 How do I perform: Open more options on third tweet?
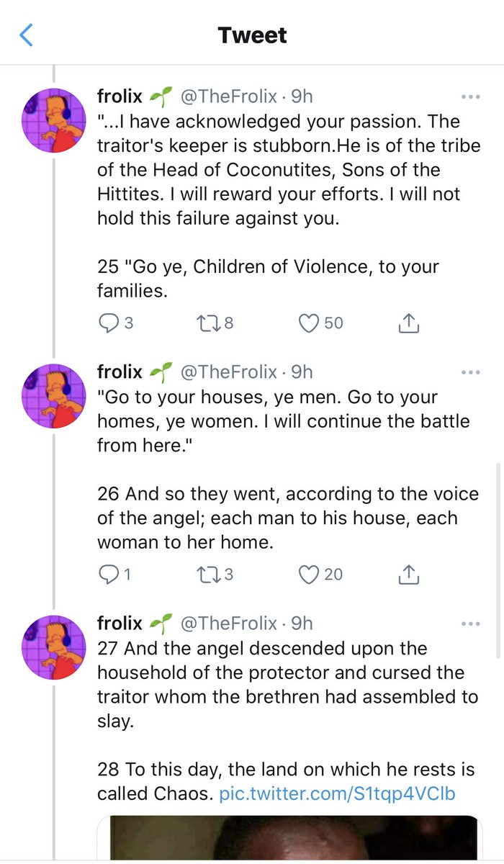pyautogui.click(x=470, y=624)
